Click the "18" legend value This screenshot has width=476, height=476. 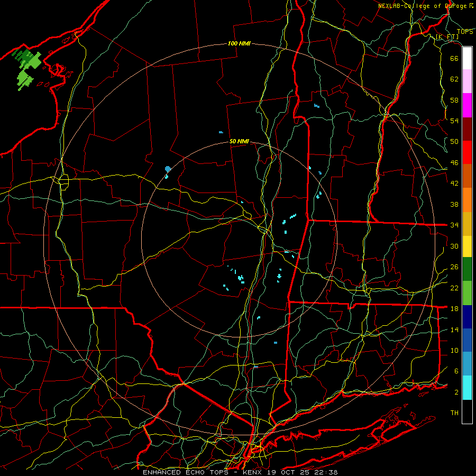pyautogui.click(x=454, y=309)
